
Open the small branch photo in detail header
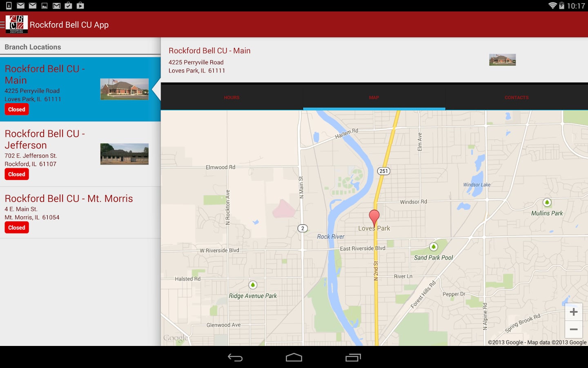click(503, 60)
